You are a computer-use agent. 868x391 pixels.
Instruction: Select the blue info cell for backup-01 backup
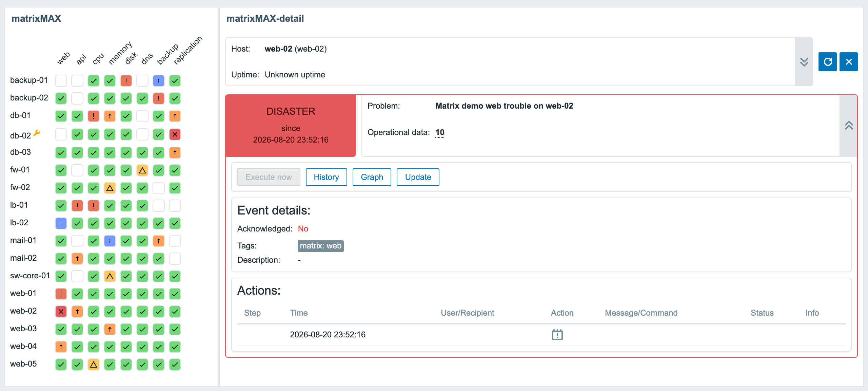coord(159,81)
